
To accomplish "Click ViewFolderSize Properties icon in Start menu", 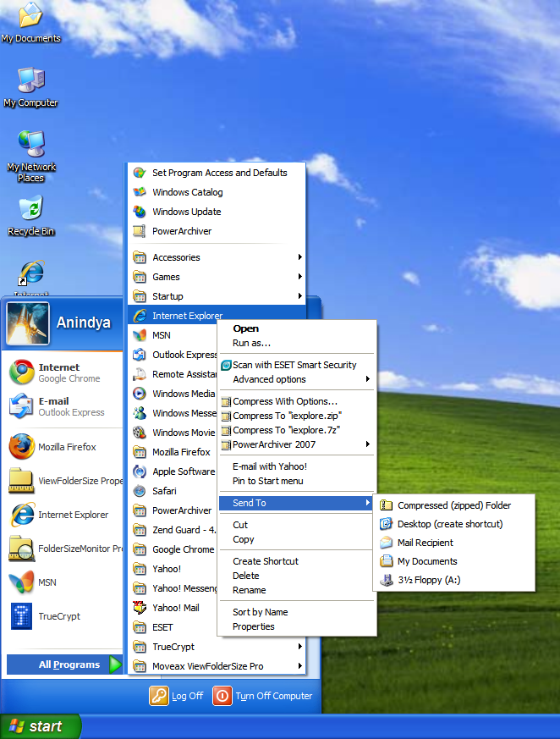I will click(x=21, y=481).
